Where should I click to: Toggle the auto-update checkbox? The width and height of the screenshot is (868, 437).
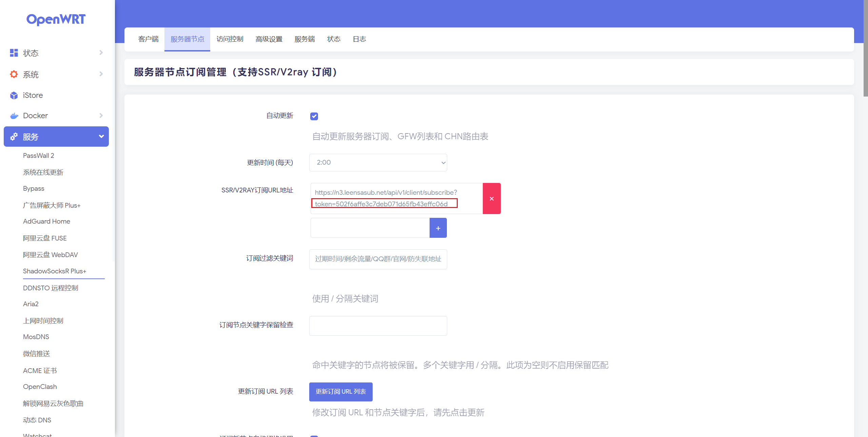(x=314, y=116)
